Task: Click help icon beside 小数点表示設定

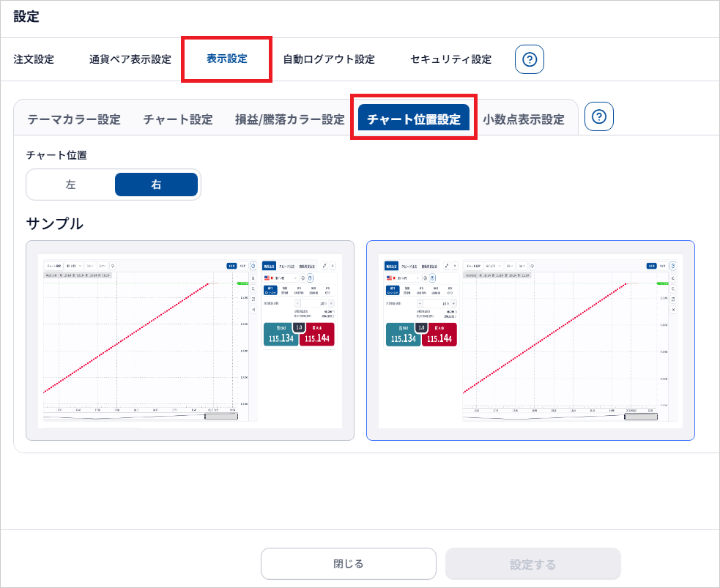Action: click(x=598, y=116)
